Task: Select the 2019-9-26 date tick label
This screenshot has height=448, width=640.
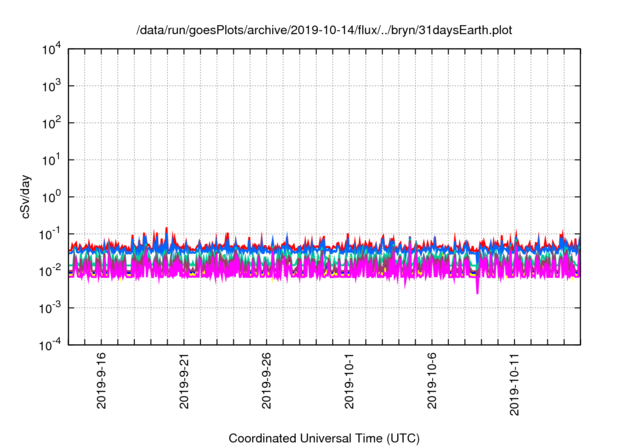Action: [267, 378]
